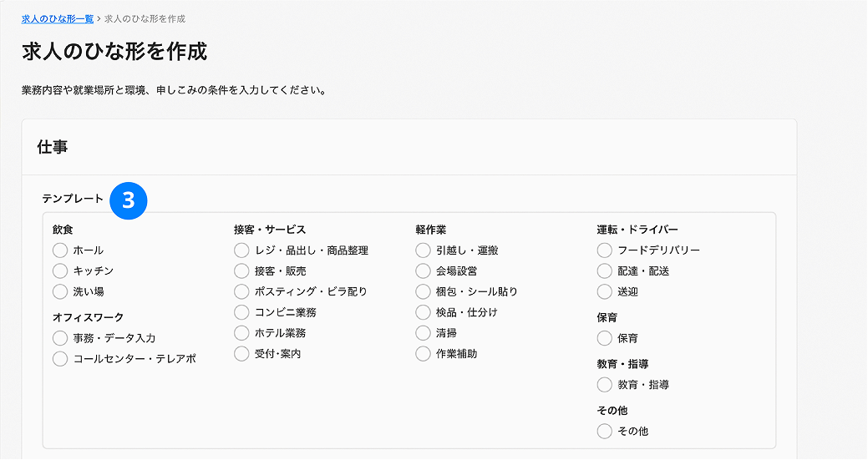The image size is (868, 460).
Task: Choose the コンビニ業務 template
Action: coord(241,312)
